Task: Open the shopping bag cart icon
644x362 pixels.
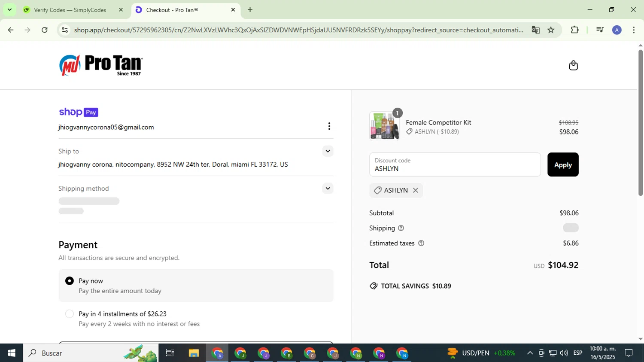Action: [573, 65]
